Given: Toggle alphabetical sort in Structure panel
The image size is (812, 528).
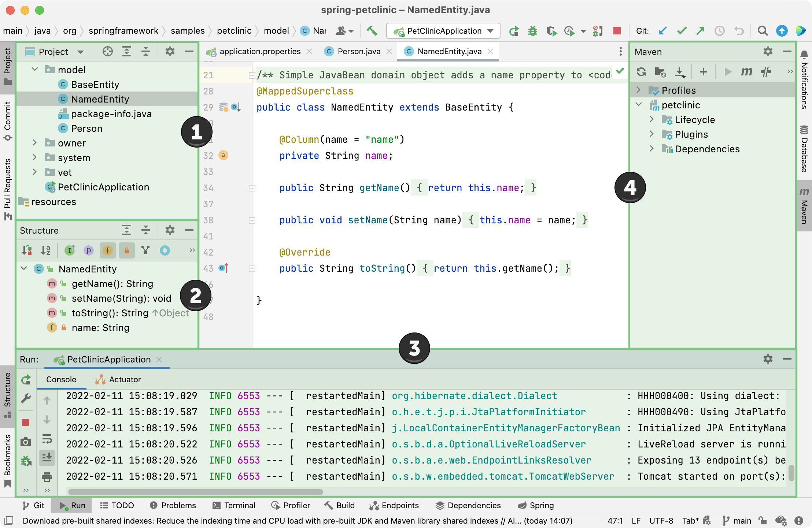Looking at the screenshot, I should 45,250.
